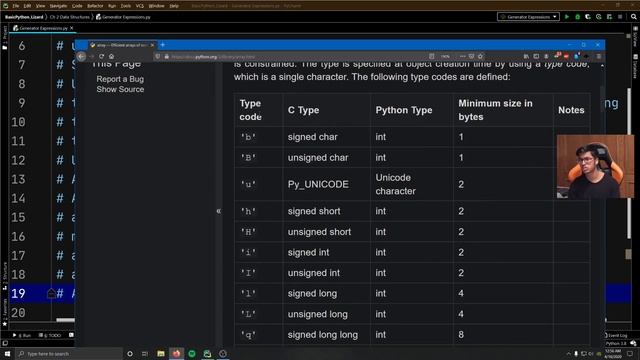Click the Report a Bug link
This screenshot has width=640, height=360.
tap(120, 79)
